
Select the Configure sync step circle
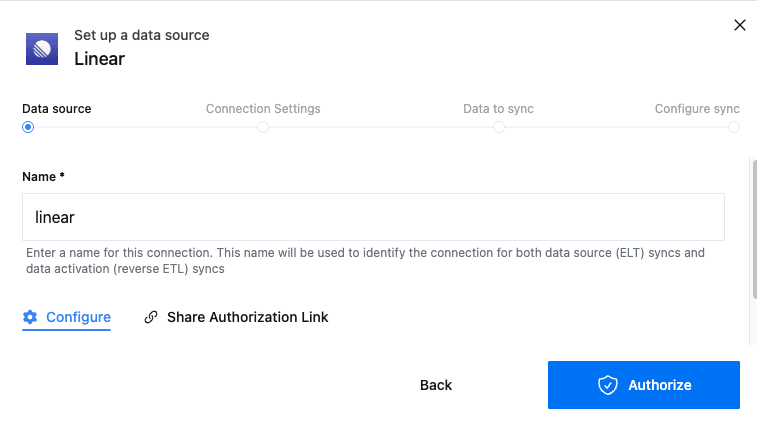(734, 127)
